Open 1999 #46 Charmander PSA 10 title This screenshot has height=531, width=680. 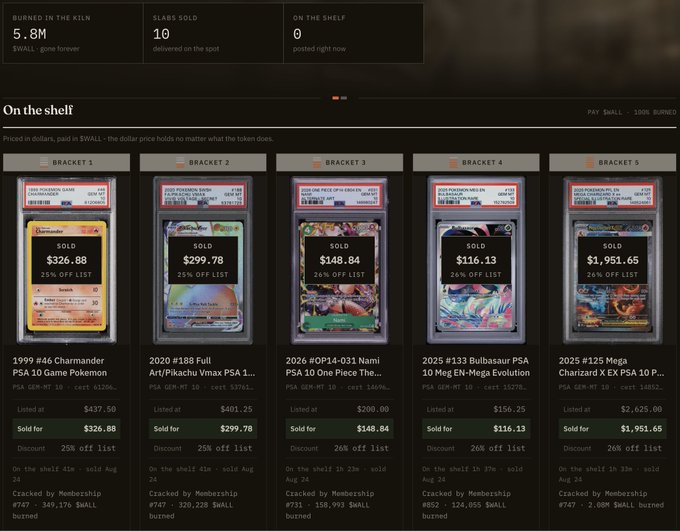click(59, 367)
